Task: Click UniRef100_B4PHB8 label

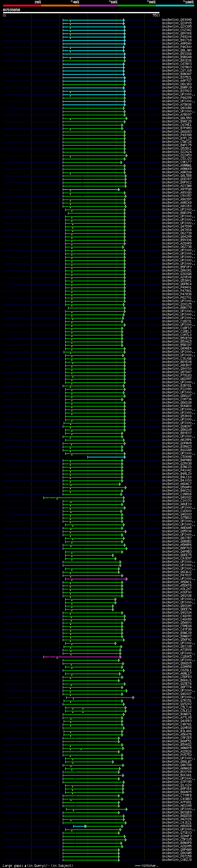Action: [x=177, y=460]
